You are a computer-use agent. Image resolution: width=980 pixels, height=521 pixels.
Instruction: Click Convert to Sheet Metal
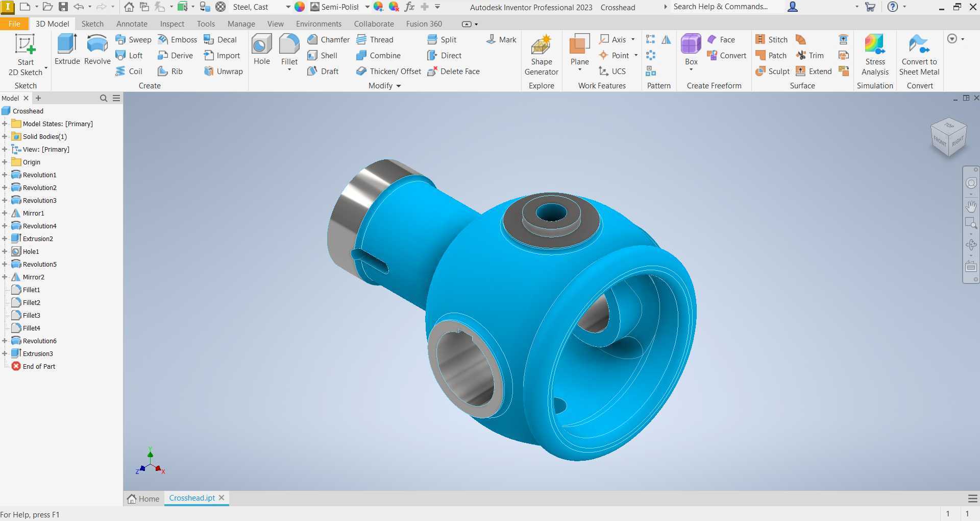click(x=919, y=55)
